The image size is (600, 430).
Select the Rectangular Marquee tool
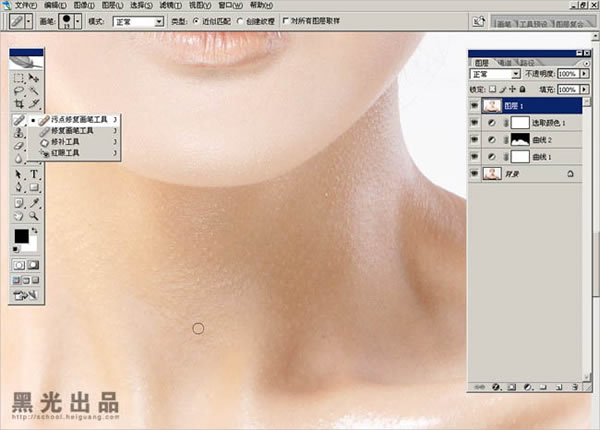pos(18,78)
